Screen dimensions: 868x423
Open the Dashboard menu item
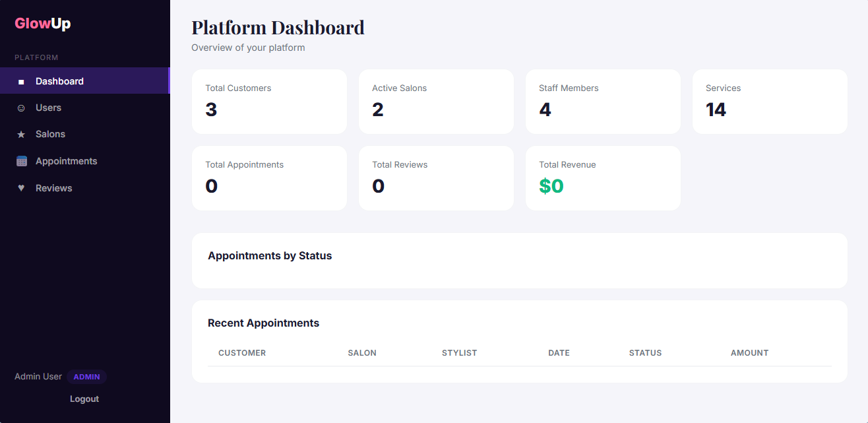click(x=84, y=81)
